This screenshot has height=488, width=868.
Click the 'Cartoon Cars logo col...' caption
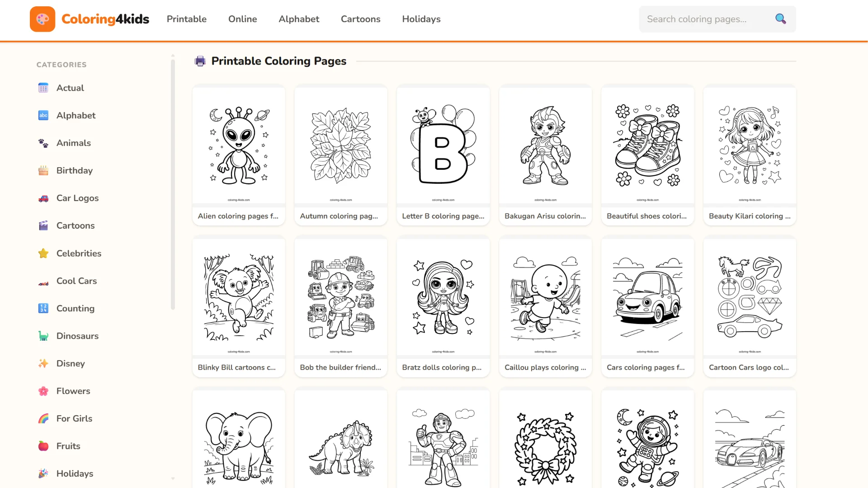click(x=749, y=367)
